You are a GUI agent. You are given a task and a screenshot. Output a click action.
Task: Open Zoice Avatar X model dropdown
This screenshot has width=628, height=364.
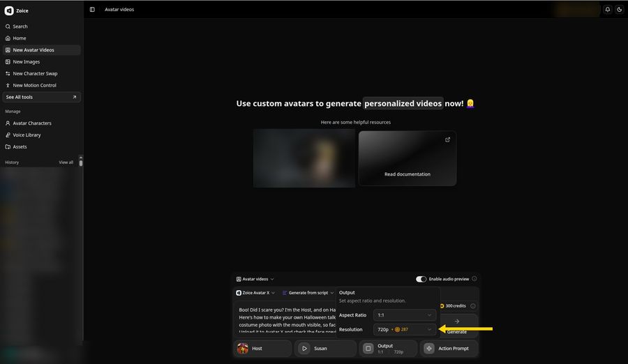tap(255, 293)
